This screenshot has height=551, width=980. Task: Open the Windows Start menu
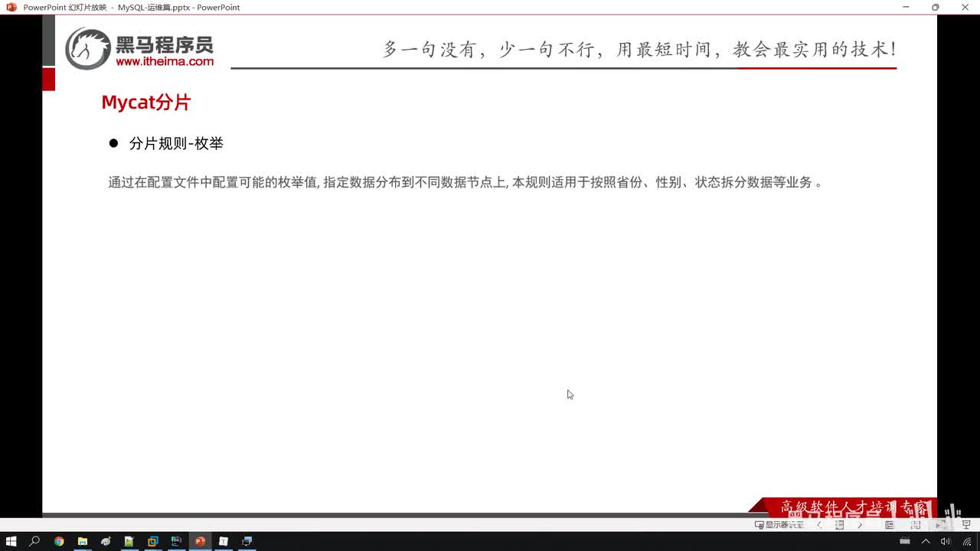point(11,541)
